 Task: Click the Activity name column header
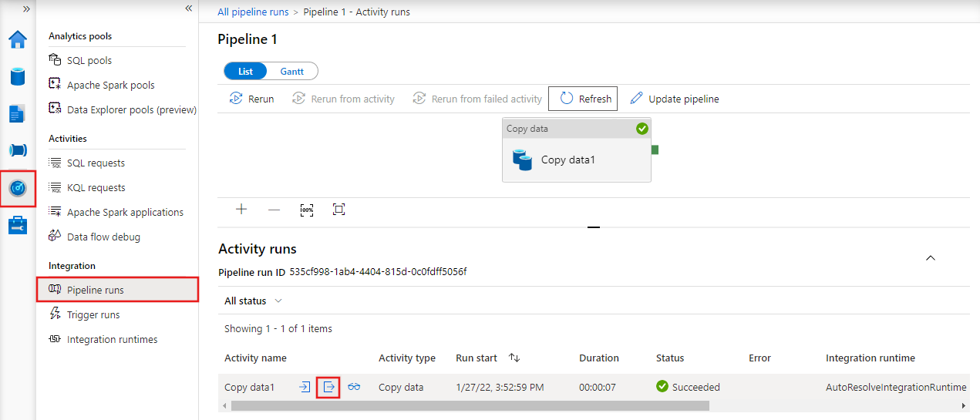pyautogui.click(x=255, y=358)
